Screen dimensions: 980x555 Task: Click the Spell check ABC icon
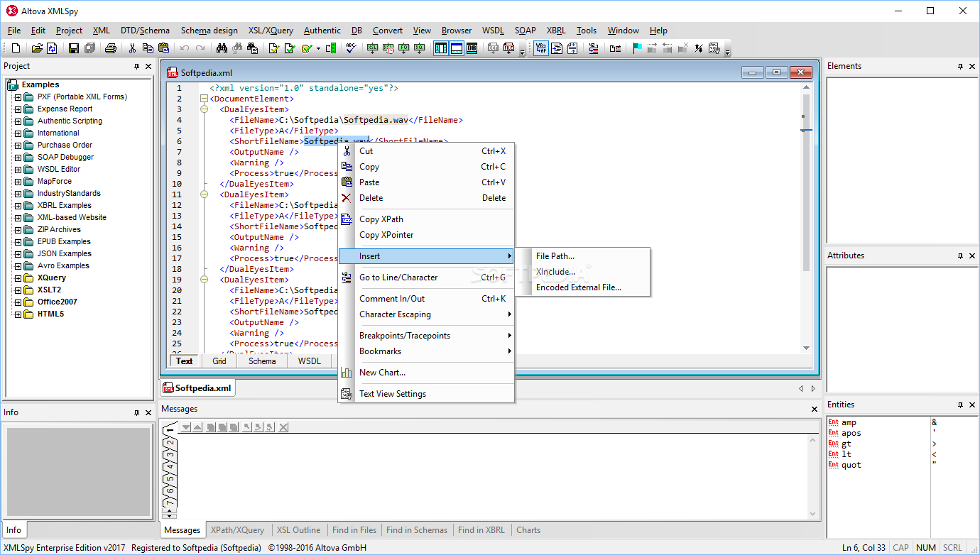(x=350, y=48)
